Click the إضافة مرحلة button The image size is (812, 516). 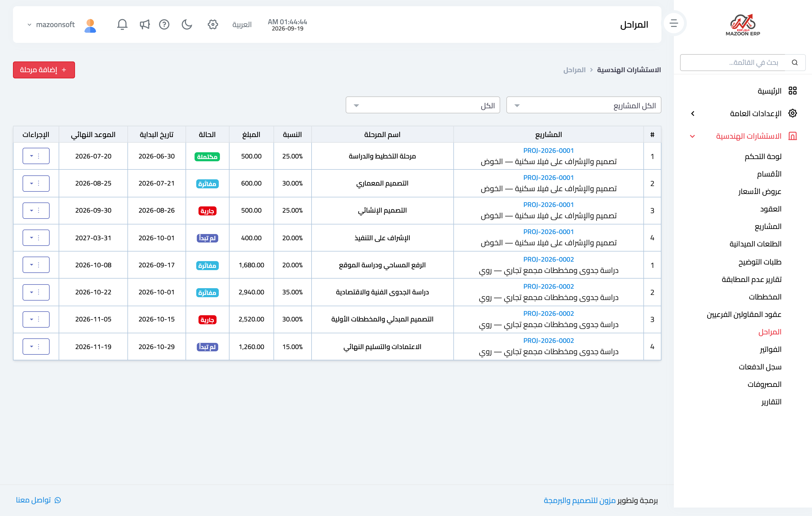click(44, 70)
